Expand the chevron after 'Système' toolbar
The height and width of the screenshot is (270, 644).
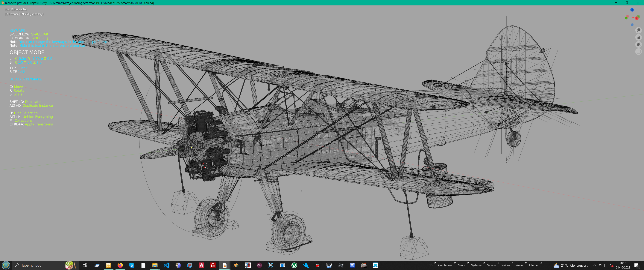tap(484, 263)
